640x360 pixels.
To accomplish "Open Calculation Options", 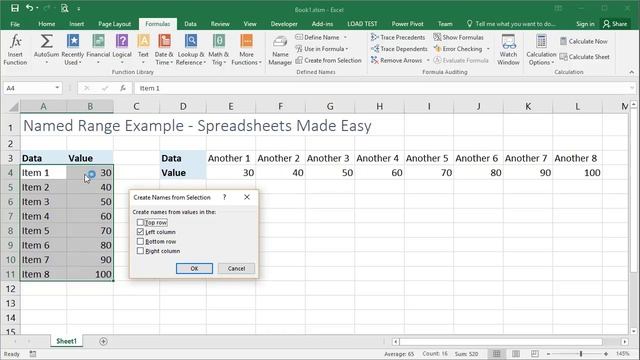I will tap(541, 49).
